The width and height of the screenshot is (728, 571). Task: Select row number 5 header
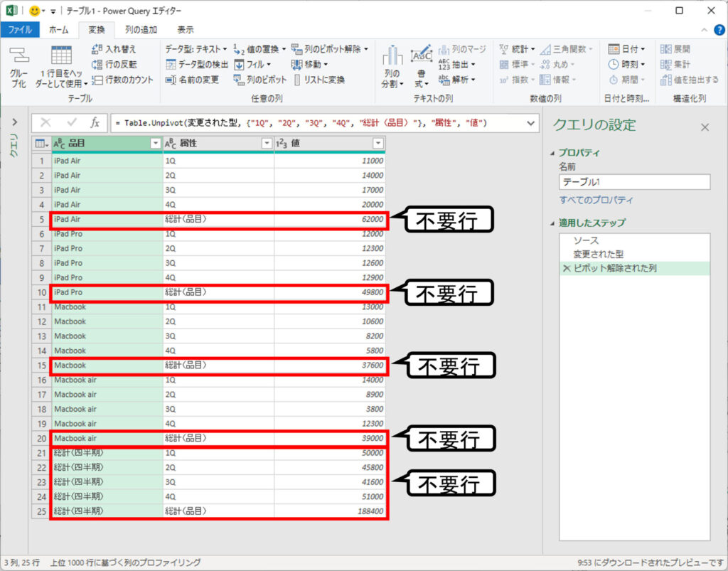click(x=42, y=219)
